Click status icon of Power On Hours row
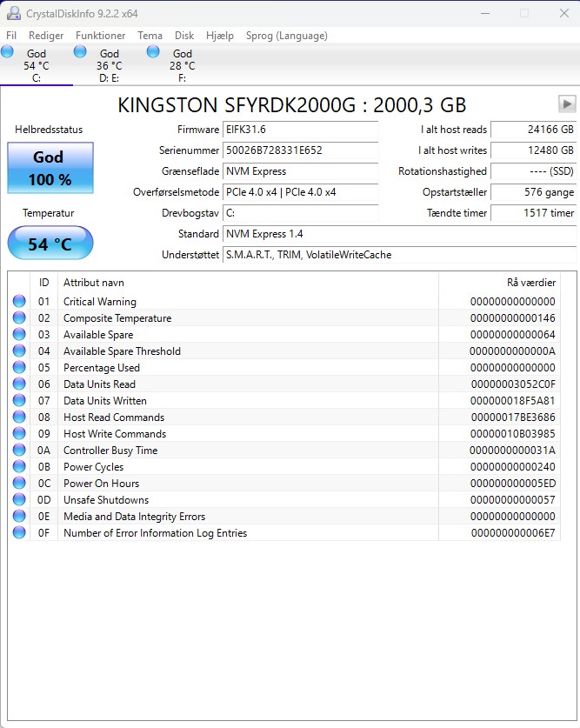Image resolution: width=580 pixels, height=728 pixels. pos(19,483)
